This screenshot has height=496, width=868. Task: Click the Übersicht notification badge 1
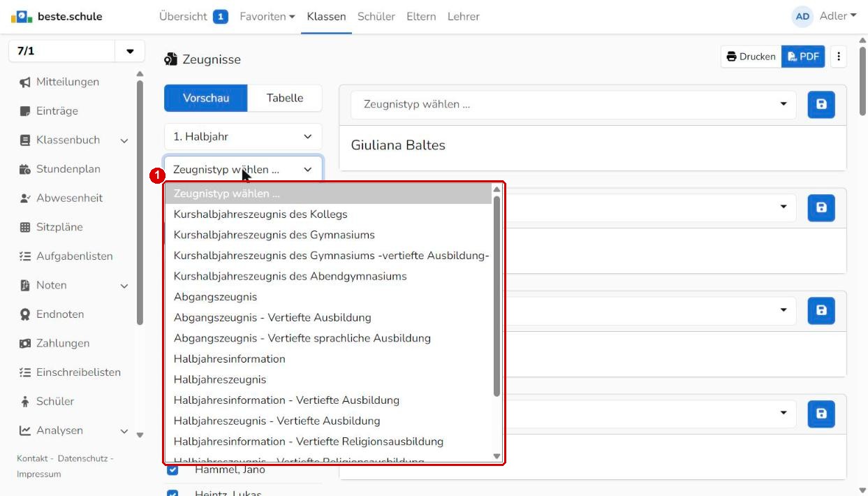(221, 16)
